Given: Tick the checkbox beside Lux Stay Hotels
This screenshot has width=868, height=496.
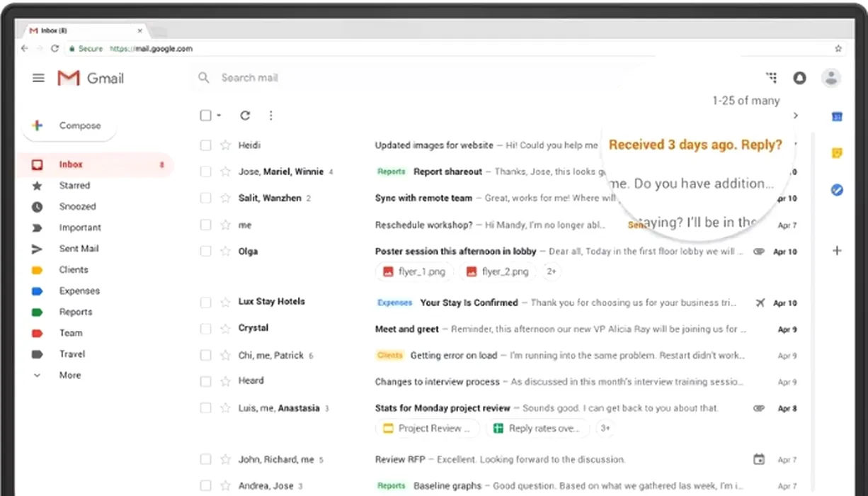Looking at the screenshot, I should coord(205,303).
